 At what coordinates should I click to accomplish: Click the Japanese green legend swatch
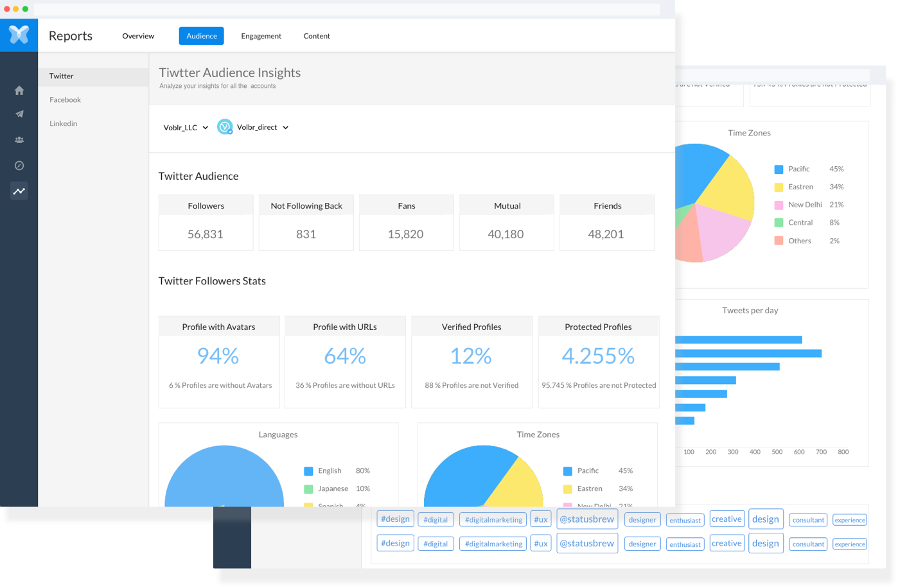[x=308, y=489]
